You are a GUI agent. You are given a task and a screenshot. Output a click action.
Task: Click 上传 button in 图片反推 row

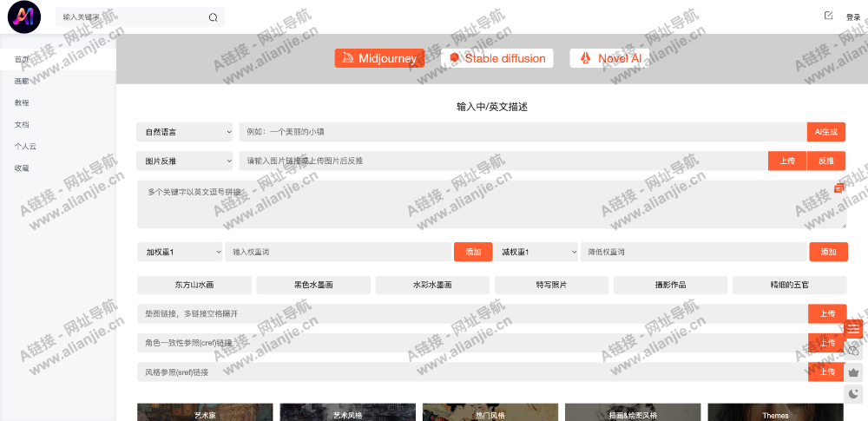(787, 161)
